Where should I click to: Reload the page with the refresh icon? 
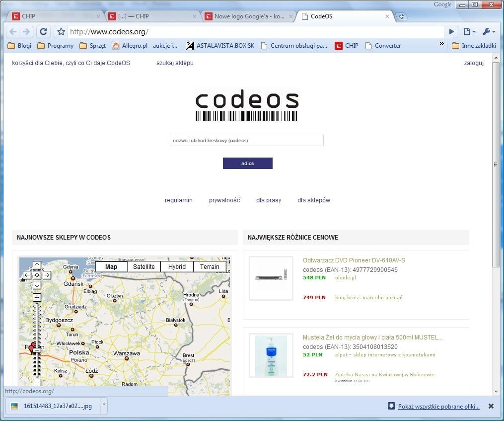point(43,31)
